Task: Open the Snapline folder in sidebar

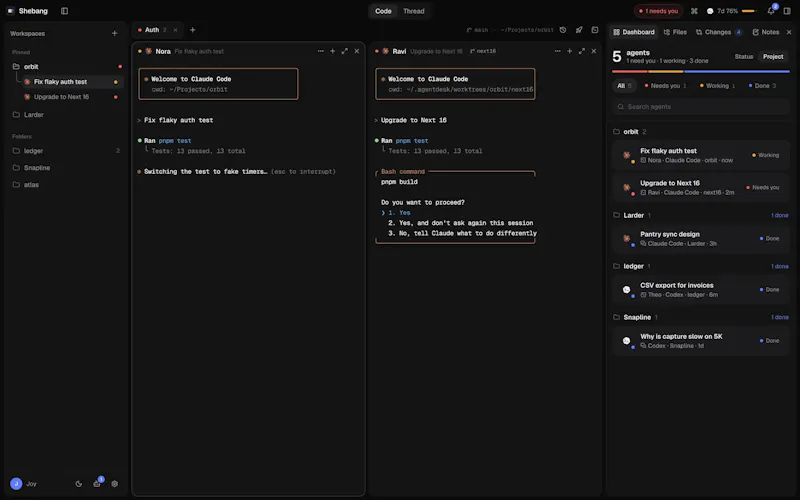Action: [x=66, y=168]
